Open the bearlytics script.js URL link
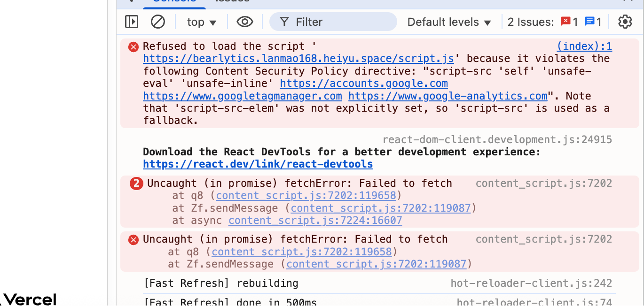This screenshot has width=644, height=306. point(298,59)
